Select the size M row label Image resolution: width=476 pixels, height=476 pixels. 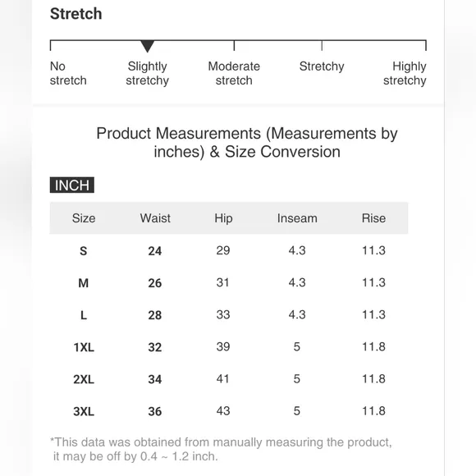[84, 283]
